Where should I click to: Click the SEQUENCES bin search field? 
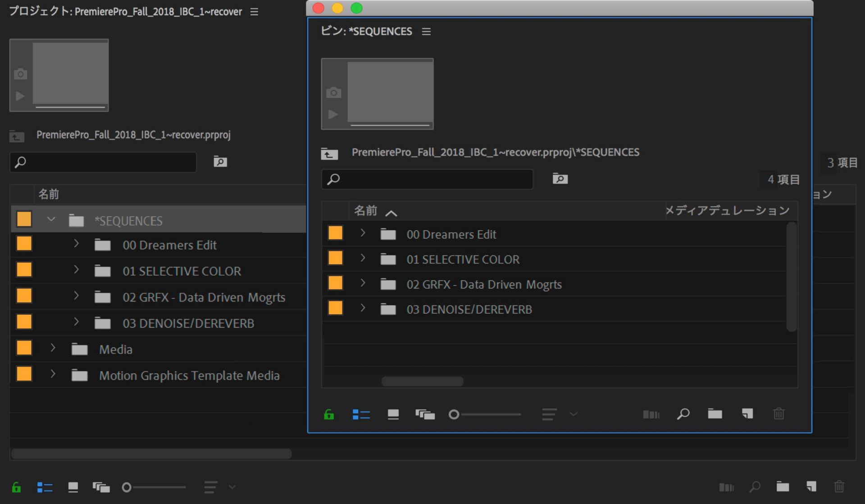(427, 179)
